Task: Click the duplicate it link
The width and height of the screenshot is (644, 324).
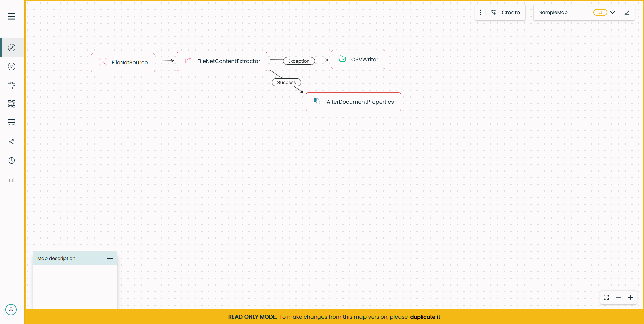Action: pos(425,317)
